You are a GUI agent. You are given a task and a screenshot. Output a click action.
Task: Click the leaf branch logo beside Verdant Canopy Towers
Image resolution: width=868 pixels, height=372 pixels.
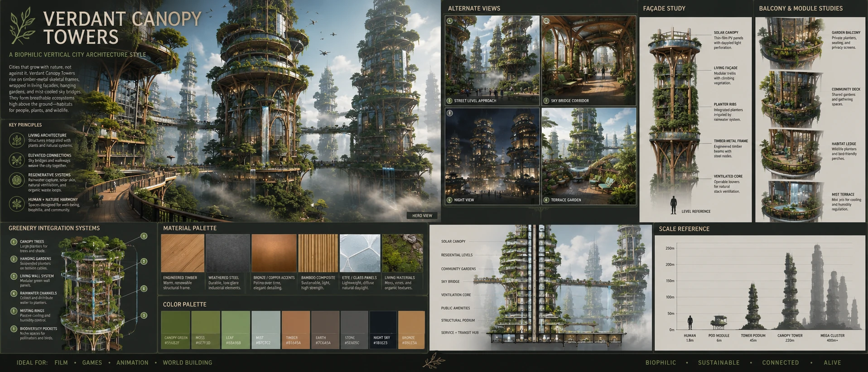(23, 25)
